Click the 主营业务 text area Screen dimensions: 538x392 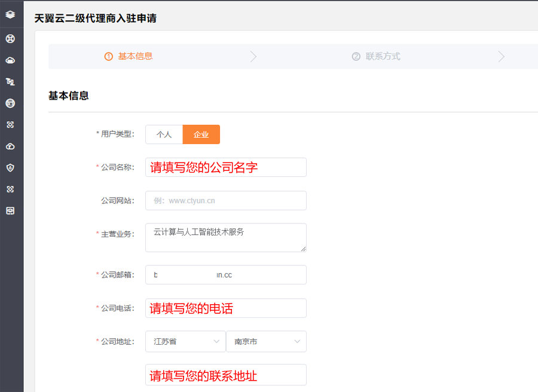[x=226, y=238]
